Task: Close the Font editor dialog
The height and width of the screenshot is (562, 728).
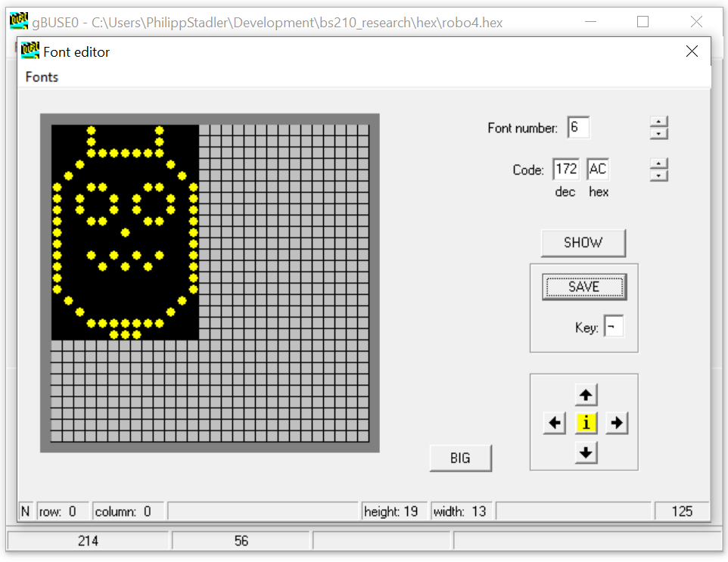Action: [x=692, y=51]
